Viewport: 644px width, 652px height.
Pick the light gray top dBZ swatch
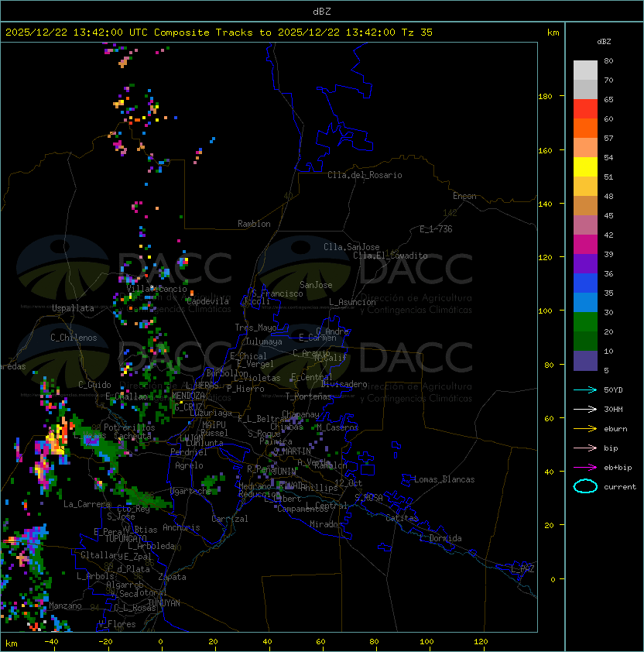coord(585,70)
